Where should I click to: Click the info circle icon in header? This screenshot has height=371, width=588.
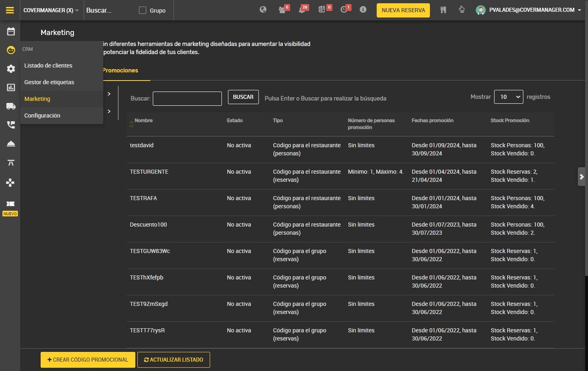[x=363, y=9]
